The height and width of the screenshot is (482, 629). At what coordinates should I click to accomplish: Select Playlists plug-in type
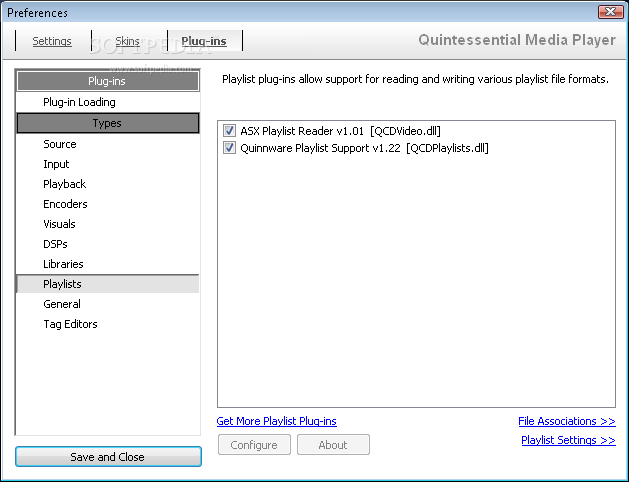108,284
